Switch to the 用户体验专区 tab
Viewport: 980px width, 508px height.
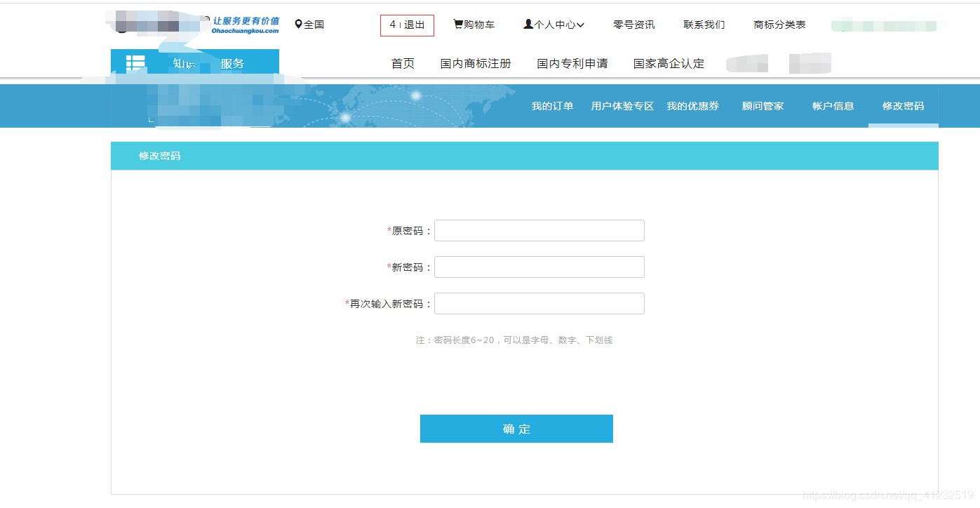click(622, 106)
